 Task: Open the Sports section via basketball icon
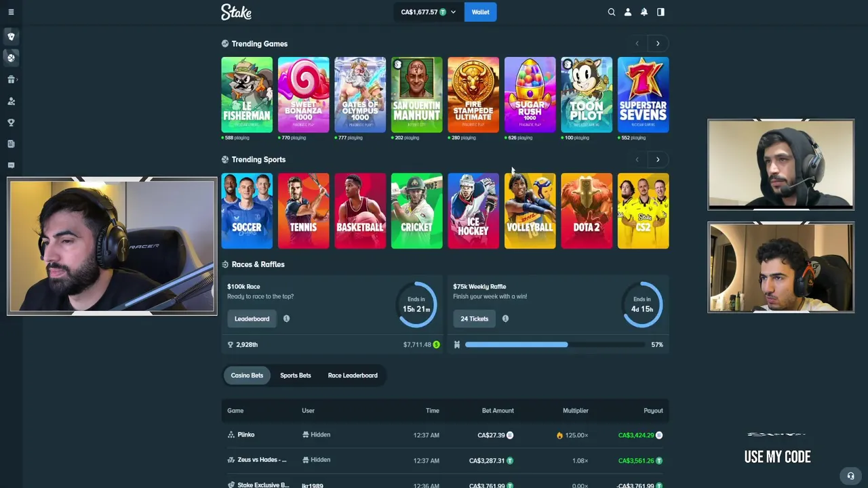[11, 58]
